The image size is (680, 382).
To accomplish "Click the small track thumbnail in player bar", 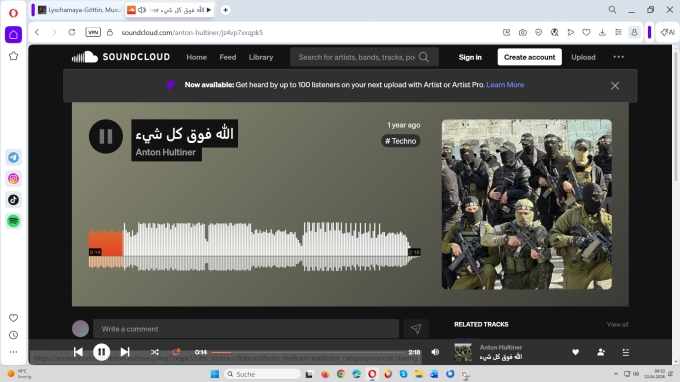I will (x=463, y=352).
